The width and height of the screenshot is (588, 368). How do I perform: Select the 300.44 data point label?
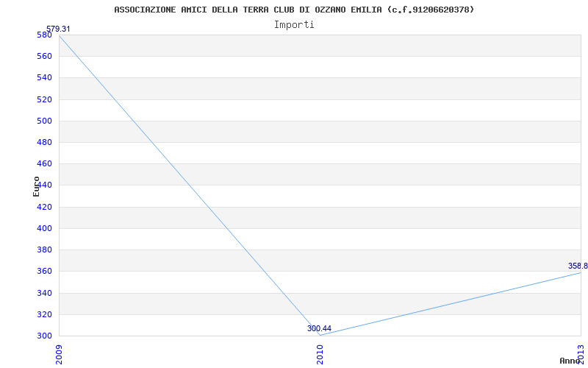coord(319,328)
